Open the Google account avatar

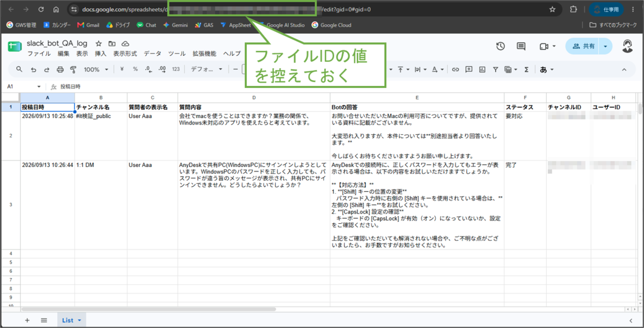(627, 47)
